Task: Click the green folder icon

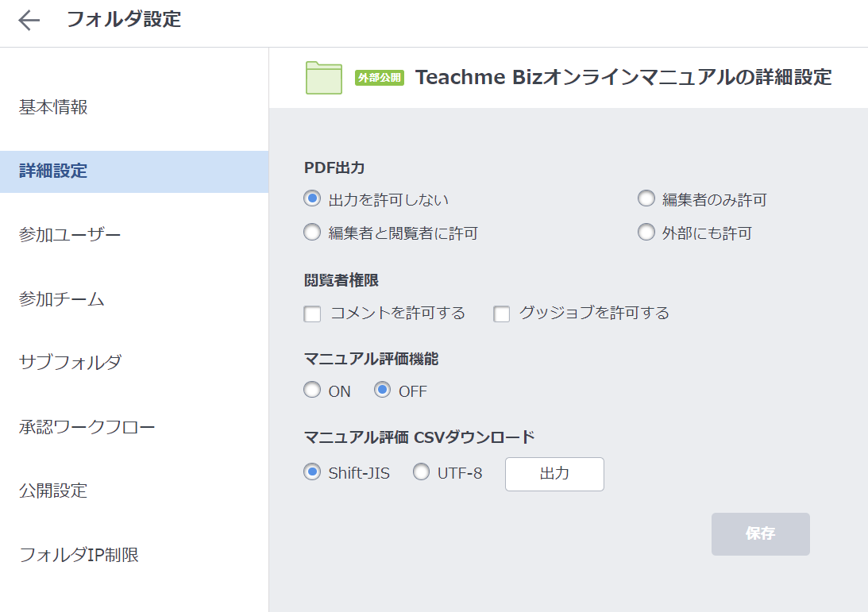Action: [323, 78]
